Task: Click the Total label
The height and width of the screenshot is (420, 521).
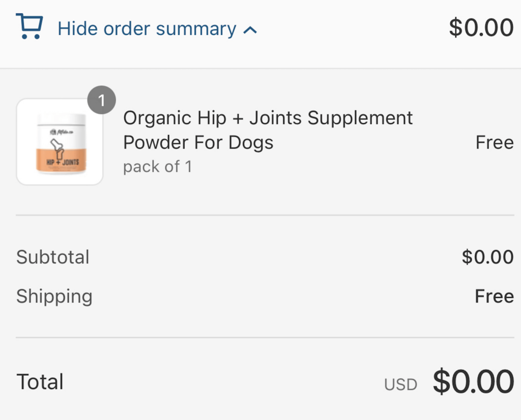Action: point(40,382)
